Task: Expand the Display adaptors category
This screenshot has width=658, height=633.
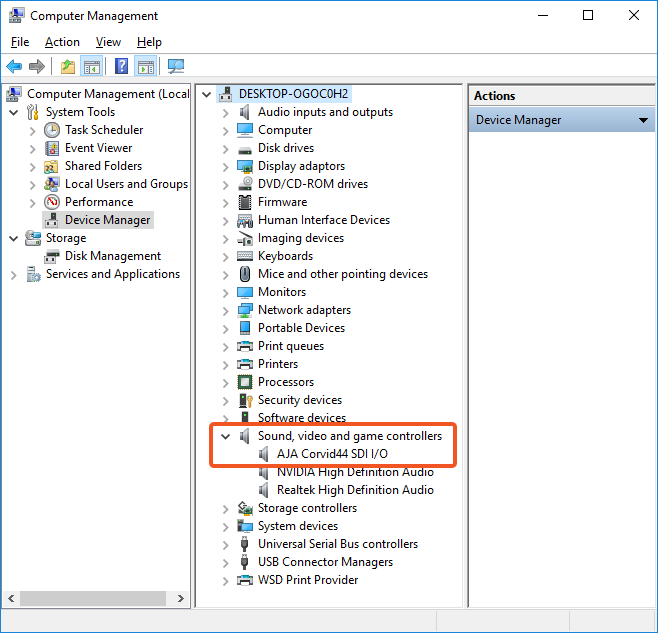Action: [x=225, y=166]
